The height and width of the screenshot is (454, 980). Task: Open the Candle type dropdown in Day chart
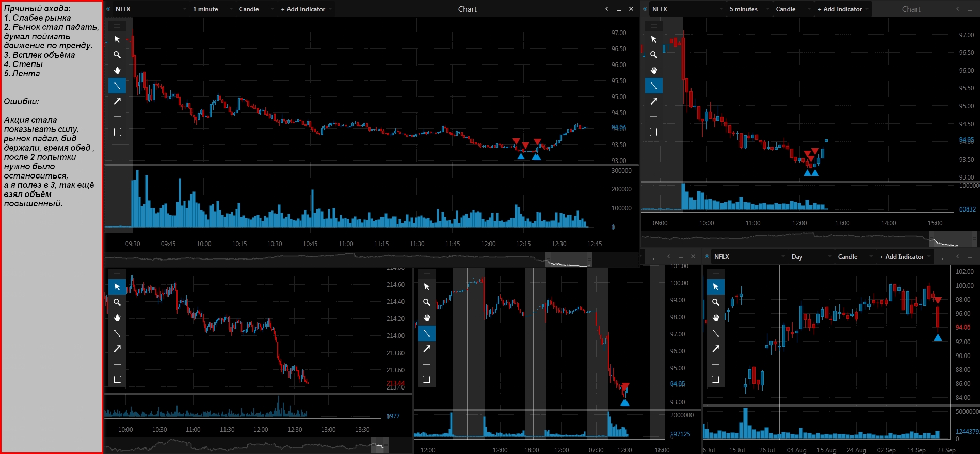[x=855, y=256]
